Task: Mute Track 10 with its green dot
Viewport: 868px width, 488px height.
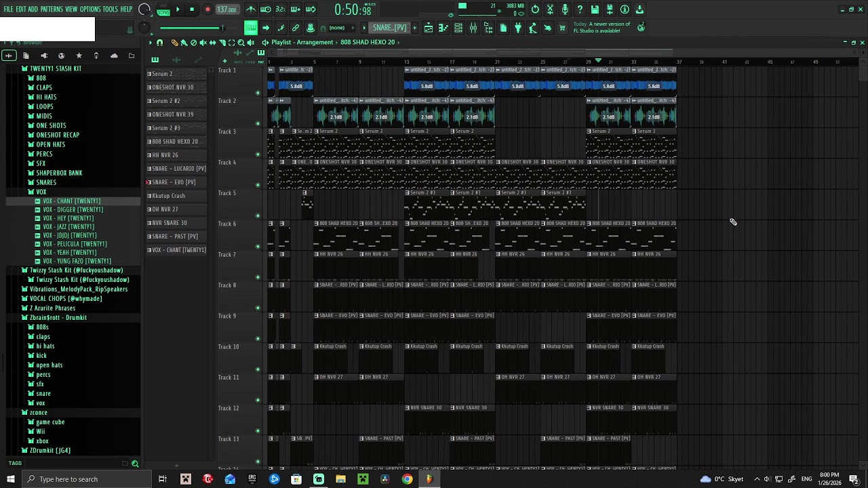Action: (x=258, y=369)
